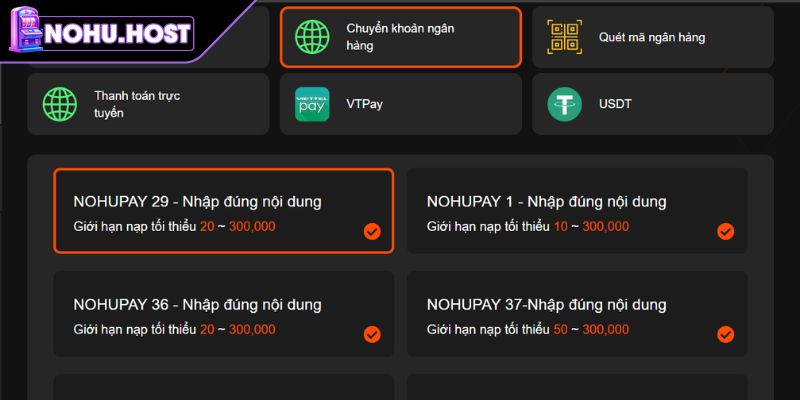Viewport: 800px width, 400px height.
Task: Click the globe icon for Chuyển khoản ngân hàng
Action: (x=312, y=37)
